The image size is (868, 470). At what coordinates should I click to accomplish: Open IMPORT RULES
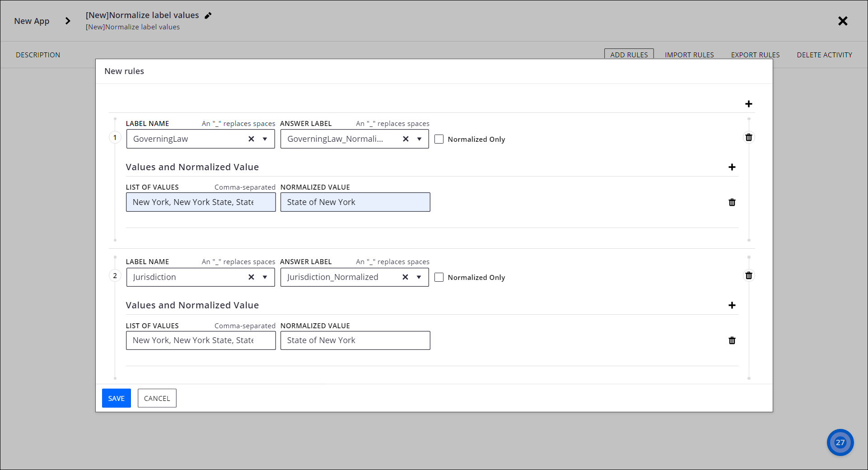click(x=689, y=55)
